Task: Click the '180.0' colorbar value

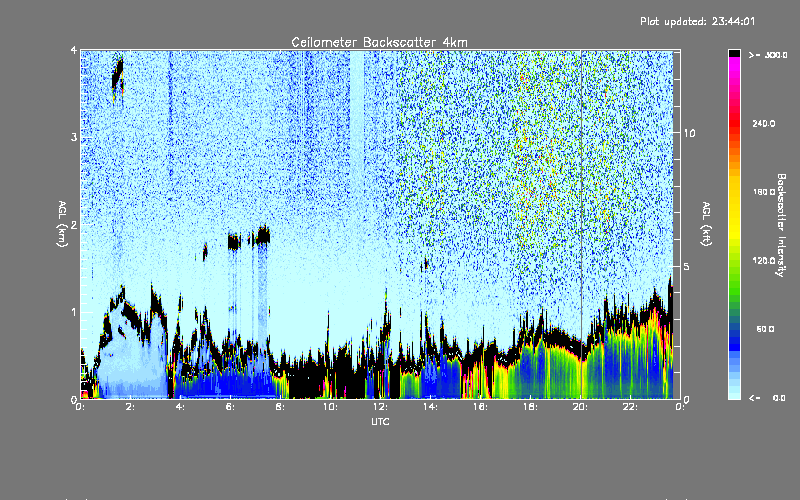Action: click(x=763, y=192)
